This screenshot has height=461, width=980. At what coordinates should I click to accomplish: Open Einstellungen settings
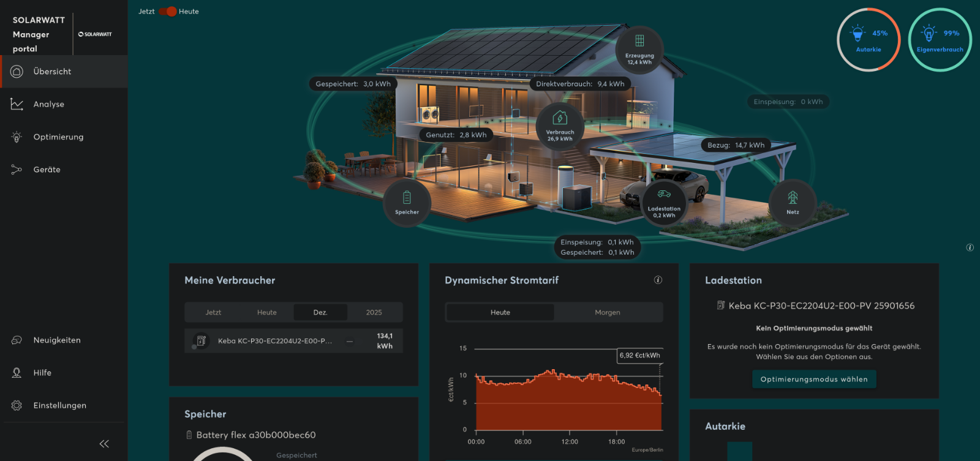click(64, 405)
